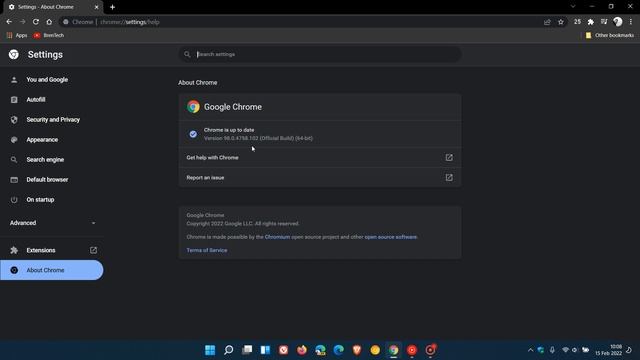The height and width of the screenshot is (360, 640).
Task: Launch Firefox from the taskbar
Action: [302, 350]
